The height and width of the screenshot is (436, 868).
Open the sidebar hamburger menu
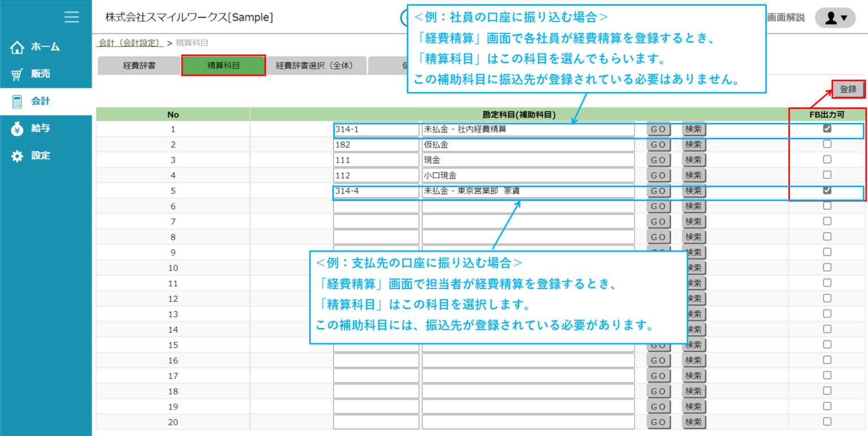[x=71, y=17]
